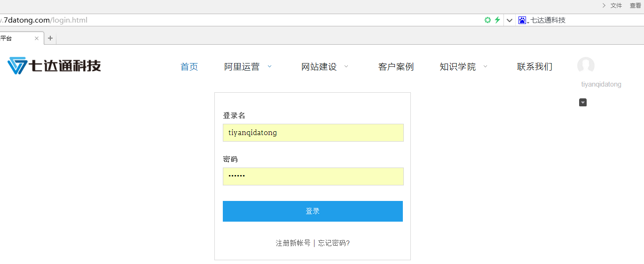The image size is (644, 264).
Task: Open the address bar dropdown chevron
Action: point(510,20)
